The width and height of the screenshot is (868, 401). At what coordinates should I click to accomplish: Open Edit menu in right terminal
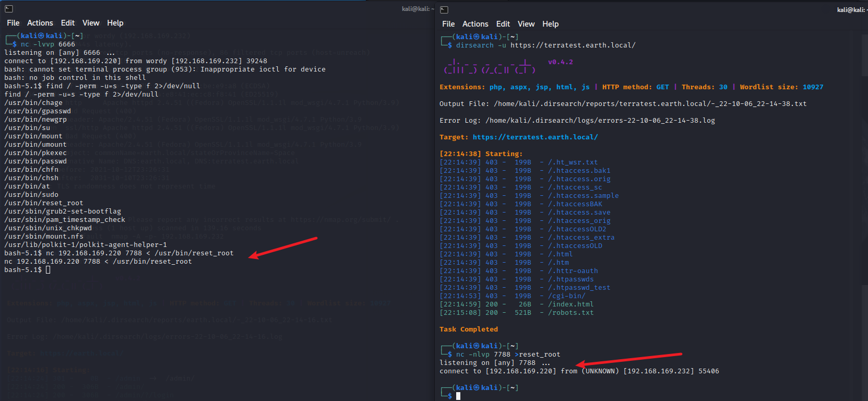click(x=503, y=24)
